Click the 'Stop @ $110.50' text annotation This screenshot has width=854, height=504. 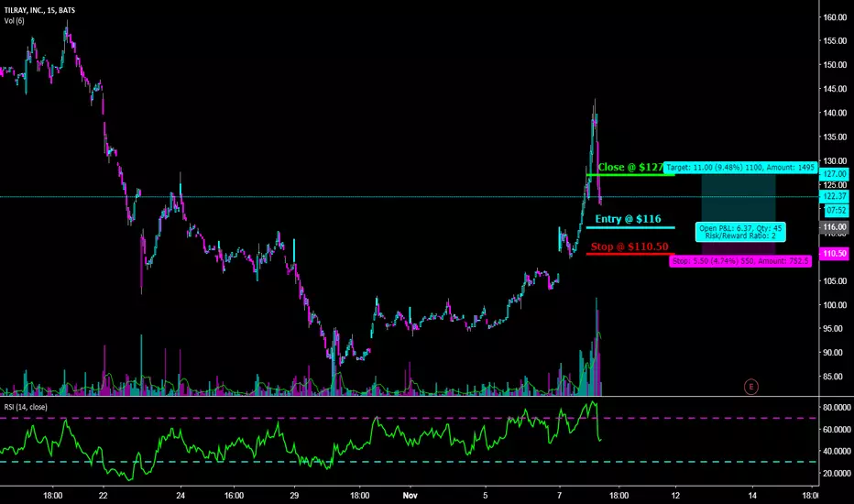click(x=630, y=247)
